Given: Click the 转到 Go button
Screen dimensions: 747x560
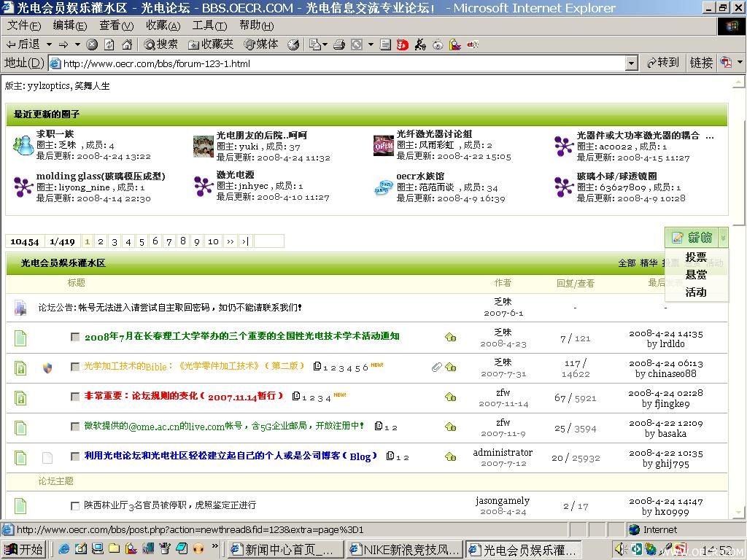Looking at the screenshot, I should click(x=662, y=63).
